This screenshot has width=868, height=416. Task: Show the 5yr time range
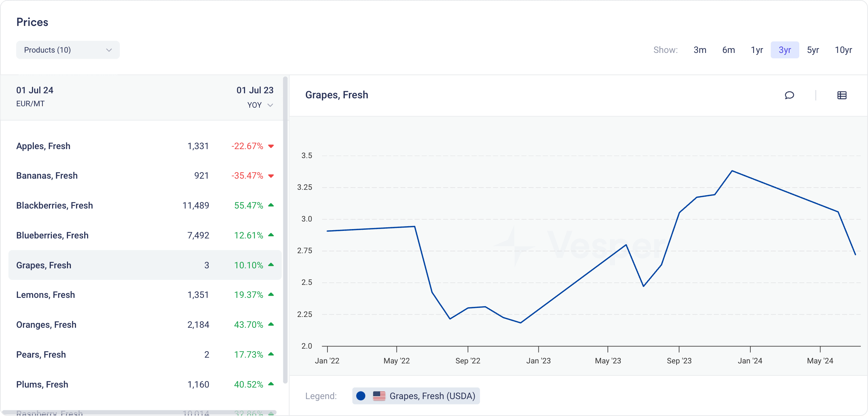pyautogui.click(x=813, y=50)
